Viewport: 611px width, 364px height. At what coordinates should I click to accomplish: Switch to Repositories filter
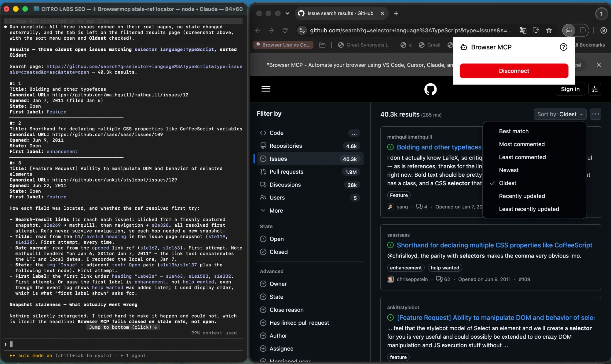tap(309, 146)
